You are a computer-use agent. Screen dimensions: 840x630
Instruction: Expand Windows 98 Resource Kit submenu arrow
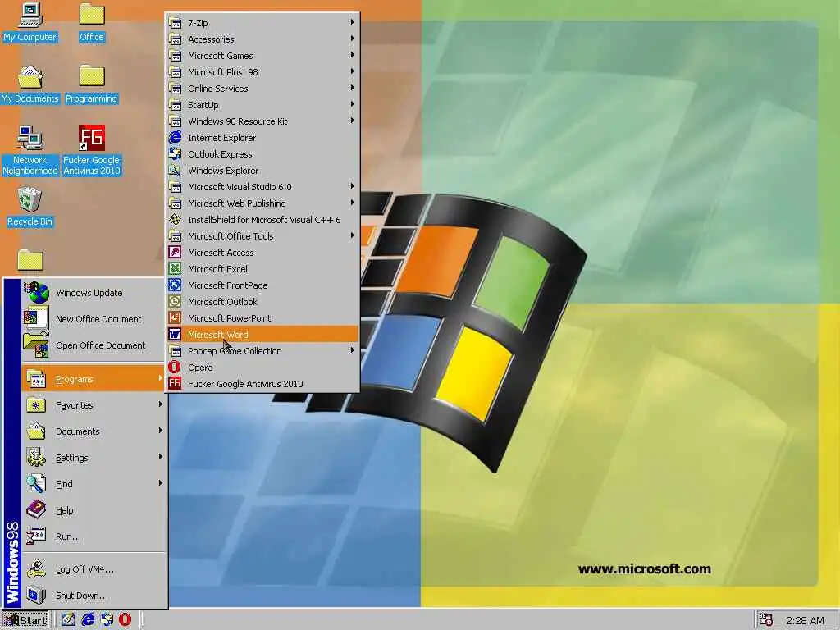(352, 121)
